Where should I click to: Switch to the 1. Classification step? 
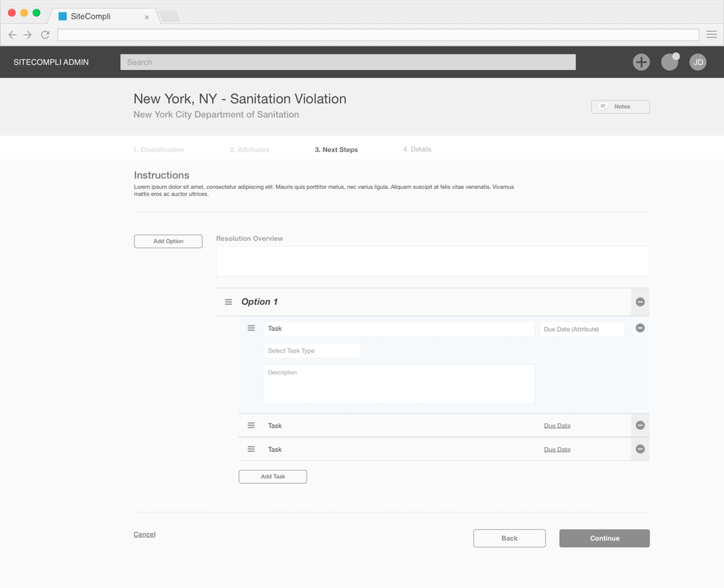159,149
